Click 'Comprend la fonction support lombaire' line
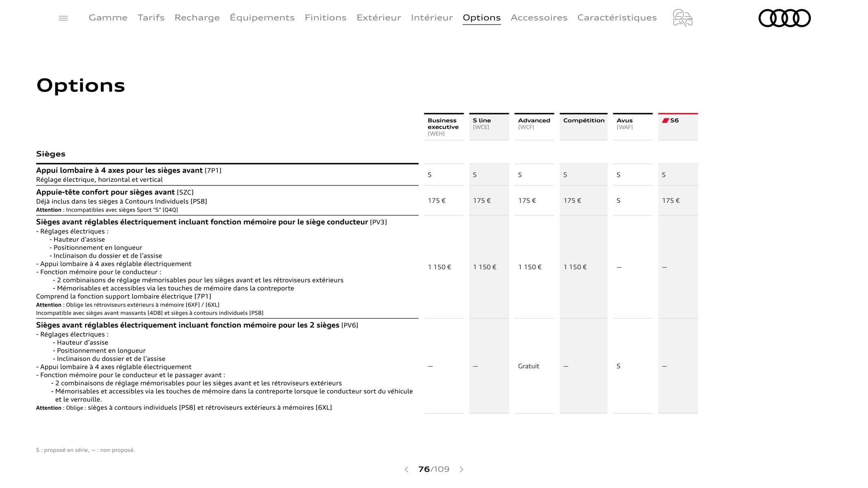Screen dimensions: 868x488 click(124, 296)
